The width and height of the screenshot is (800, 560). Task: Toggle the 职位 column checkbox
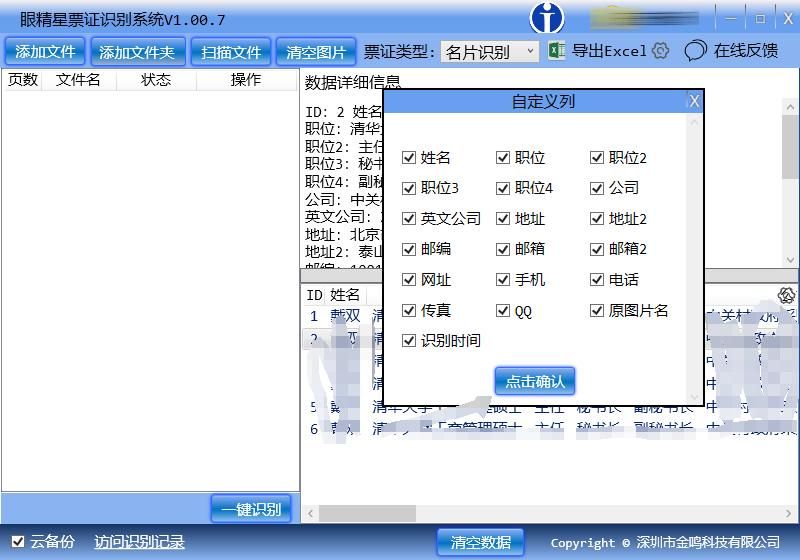(503, 158)
